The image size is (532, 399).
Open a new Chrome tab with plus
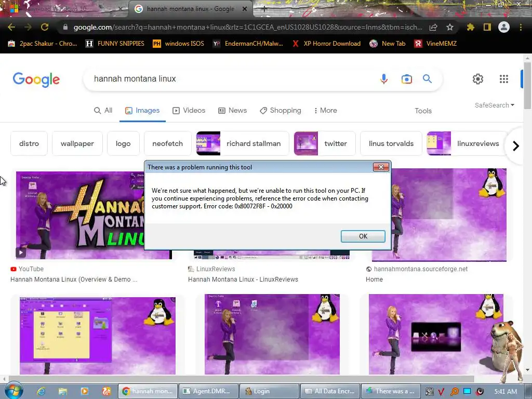point(264,9)
